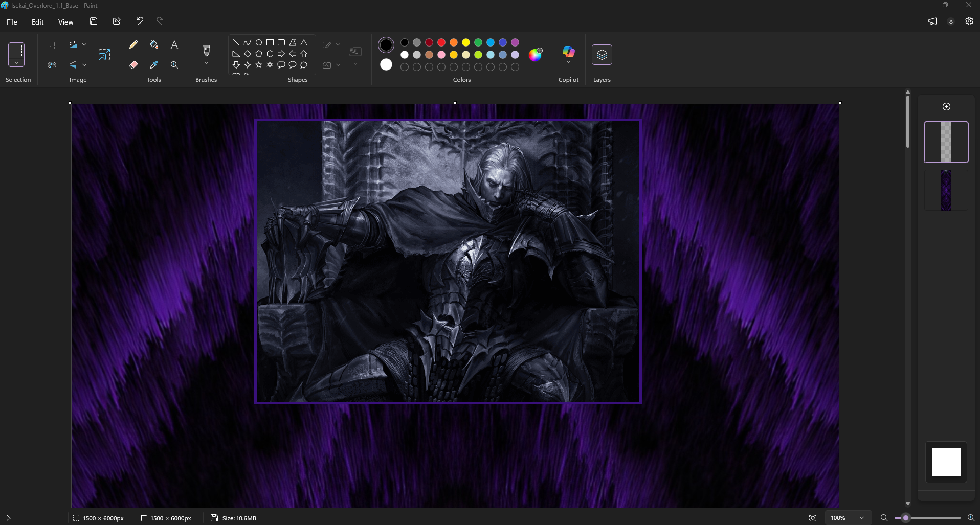Pick the red color swatch
Screen dimensions: 980x525
(x=441, y=42)
